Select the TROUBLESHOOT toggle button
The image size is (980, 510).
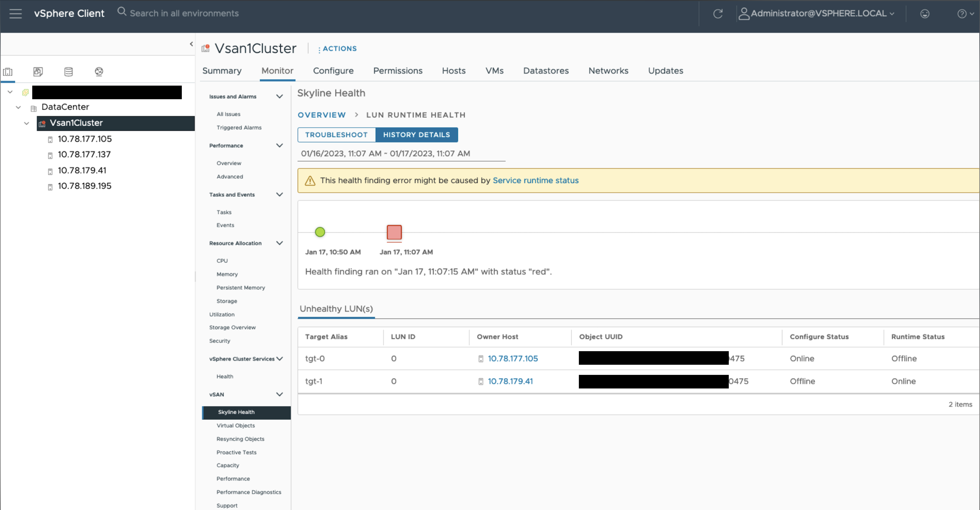[336, 135]
